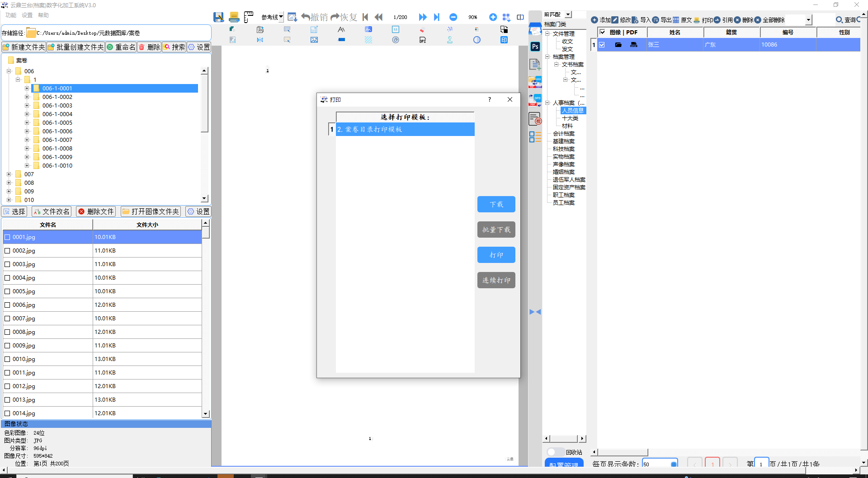Click the 打印 button in print dialog
This screenshot has width=868, height=478.
point(496,255)
